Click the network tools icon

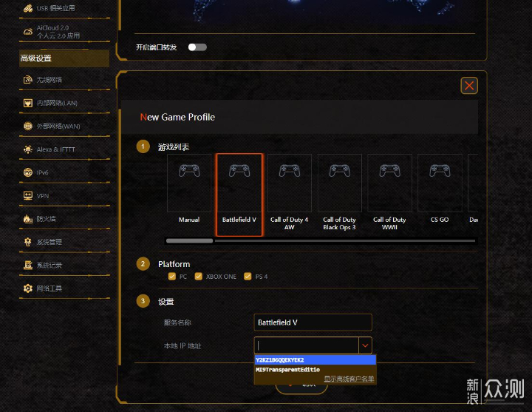pyautogui.click(x=28, y=288)
